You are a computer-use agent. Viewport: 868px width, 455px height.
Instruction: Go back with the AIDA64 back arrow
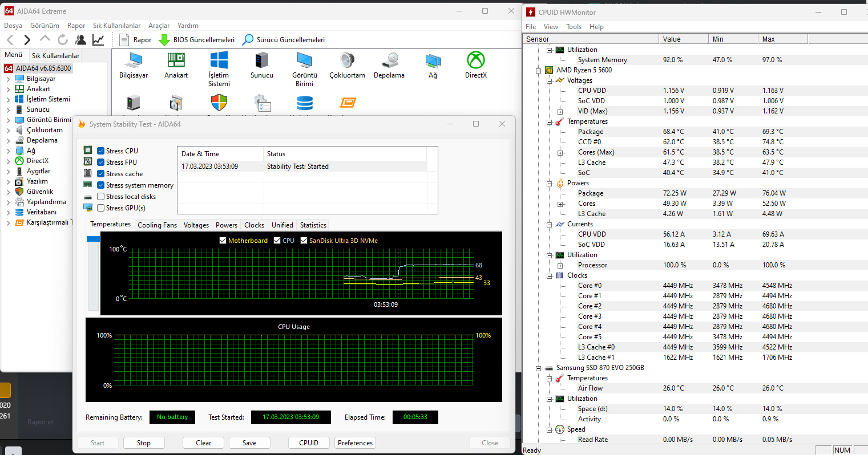[x=10, y=39]
